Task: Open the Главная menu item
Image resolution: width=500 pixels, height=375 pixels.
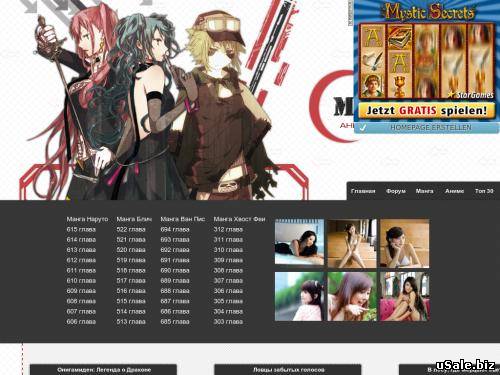Action: tap(363, 191)
